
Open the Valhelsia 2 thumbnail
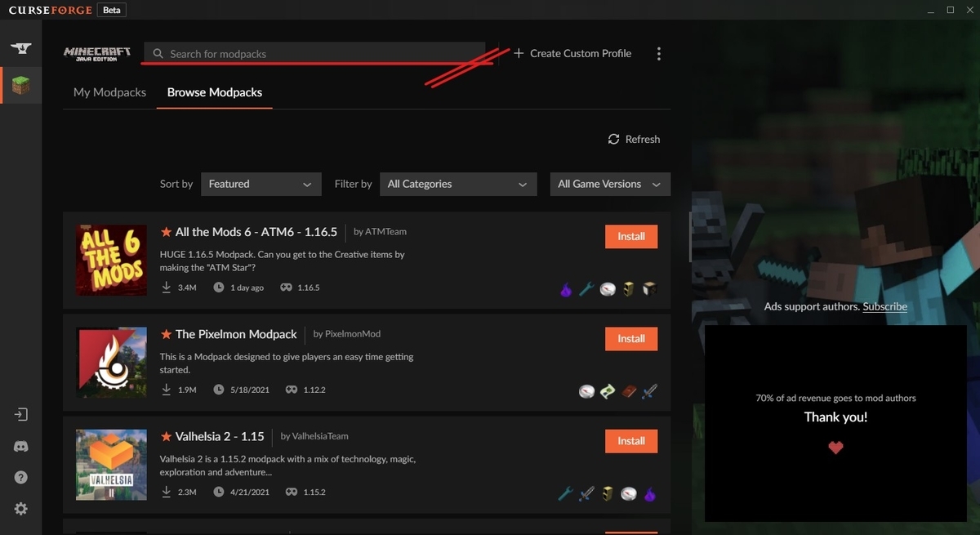pyautogui.click(x=111, y=466)
